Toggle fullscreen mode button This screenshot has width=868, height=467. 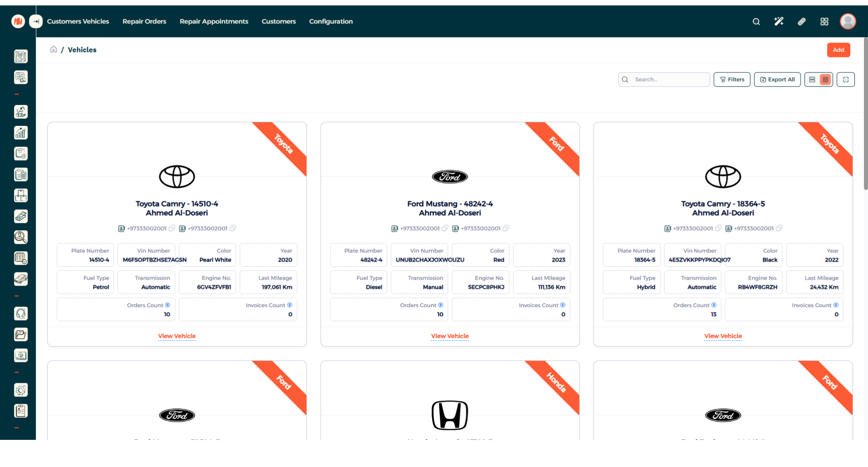pos(845,80)
